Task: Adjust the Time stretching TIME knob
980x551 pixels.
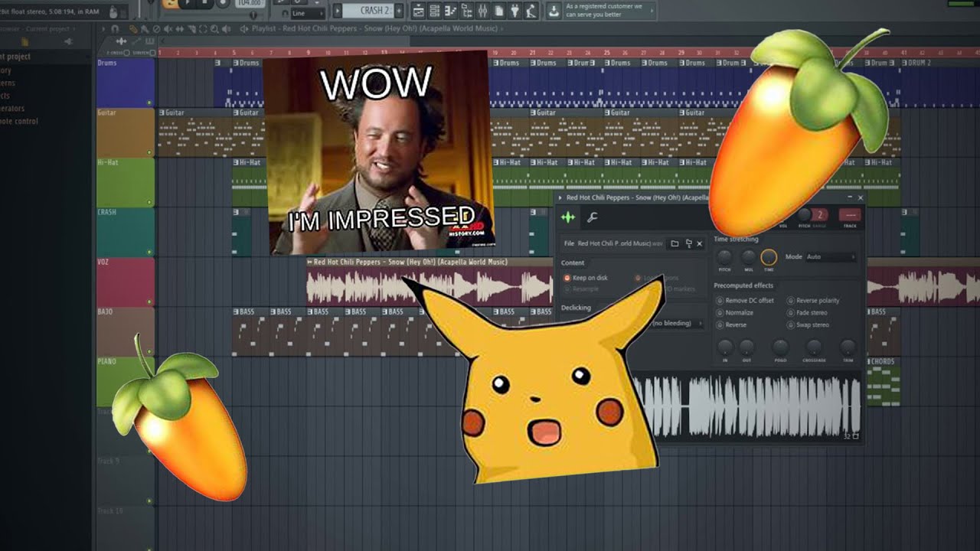Action: [769, 257]
